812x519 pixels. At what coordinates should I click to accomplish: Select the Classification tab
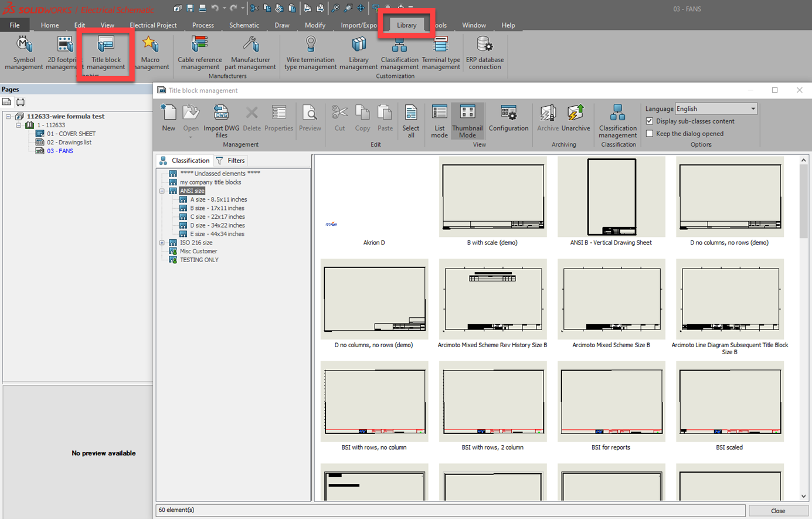(185, 161)
